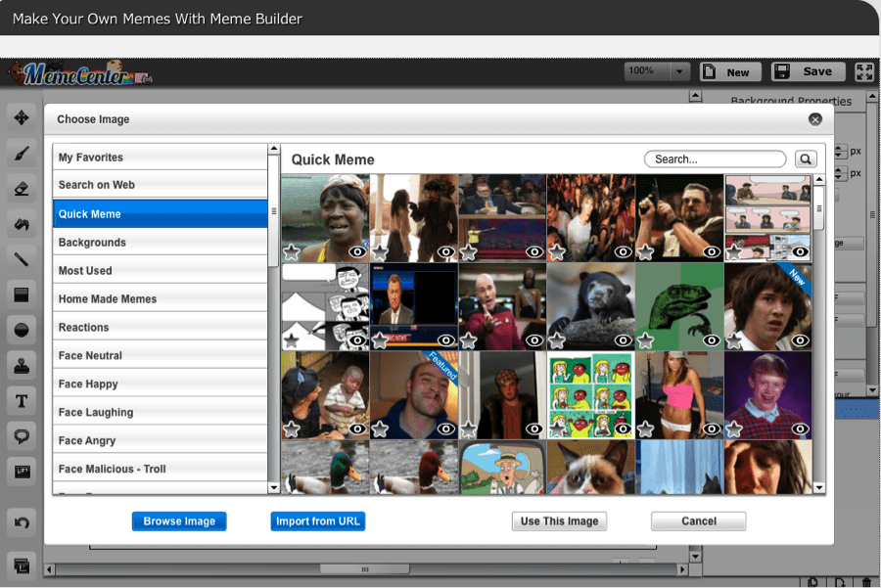This screenshot has height=588, width=881.
Task: Star the news anchor thumbnail
Action: 380,340
